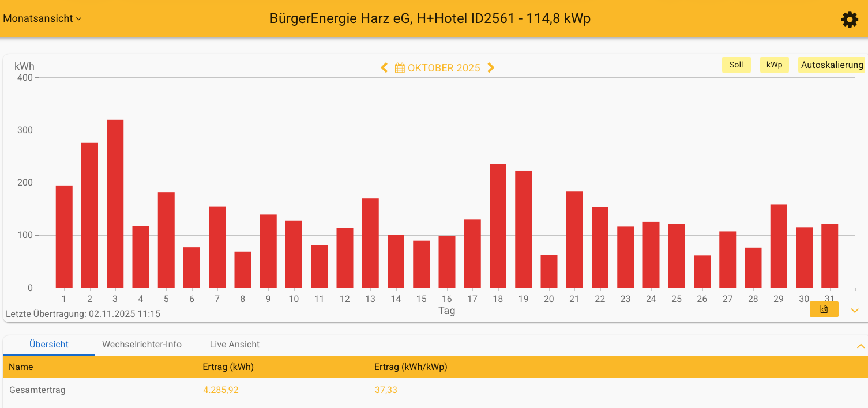Screen dimensions: 868x408
Task: Open the Monatsansicht view dropdown
Action: click(x=40, y=18)
